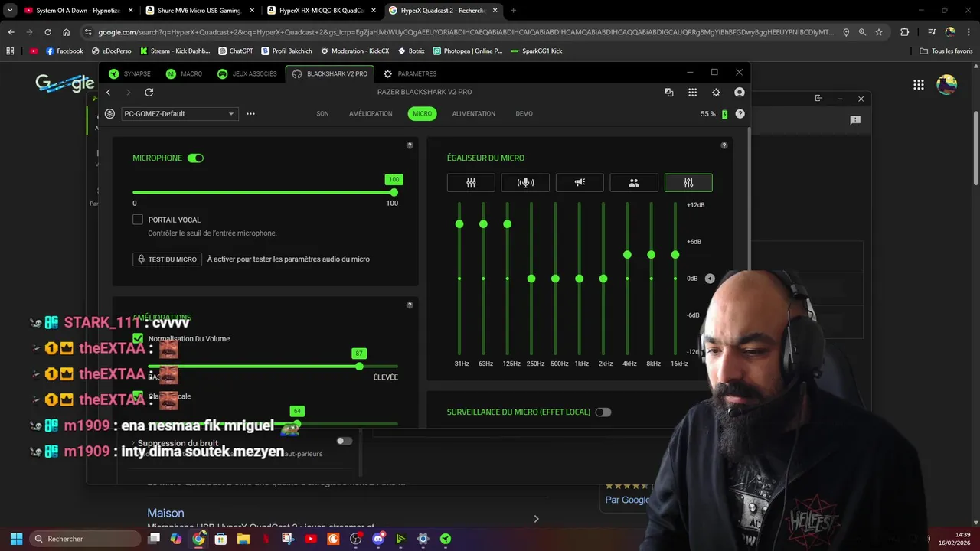Enable the Portail Vocal checkbox

coord(138,220)
